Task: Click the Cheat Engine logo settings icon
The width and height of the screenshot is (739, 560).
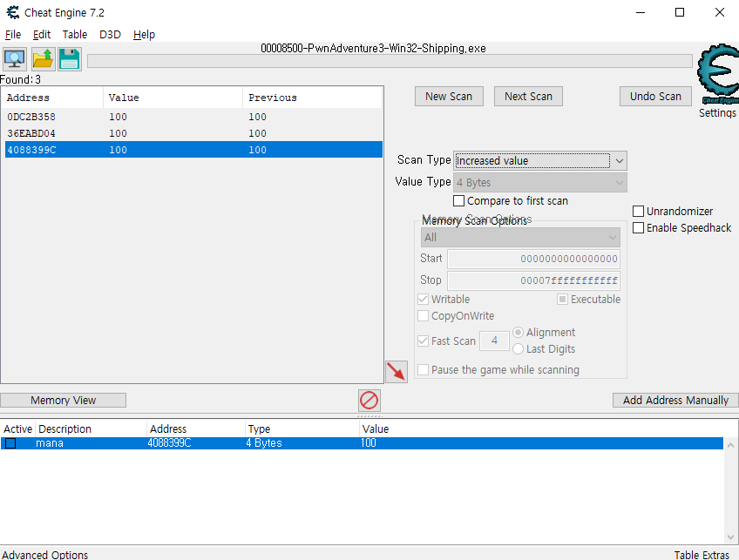Action: click(x=717, y=74)
